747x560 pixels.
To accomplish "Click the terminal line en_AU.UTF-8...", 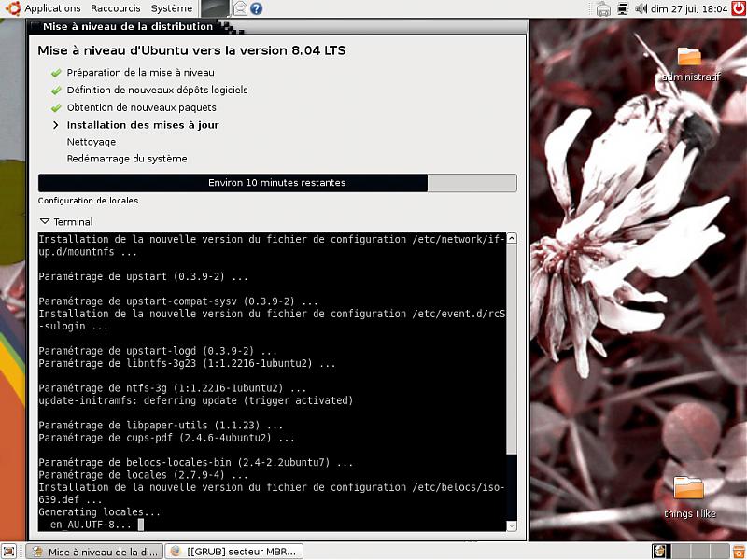I will 91,525.
